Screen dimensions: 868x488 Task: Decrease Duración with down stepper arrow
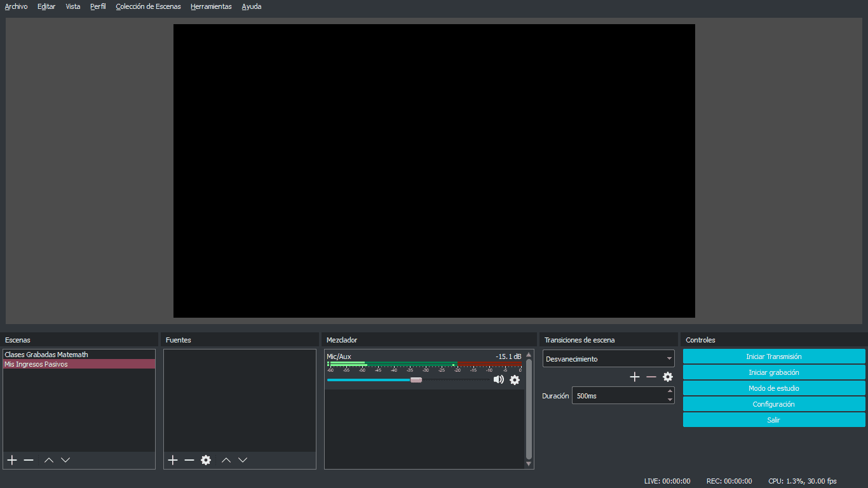click(670, 400)
